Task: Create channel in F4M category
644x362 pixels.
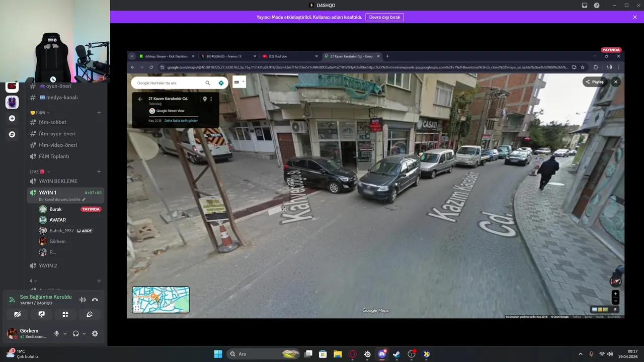Action: (x=99, y=113)
